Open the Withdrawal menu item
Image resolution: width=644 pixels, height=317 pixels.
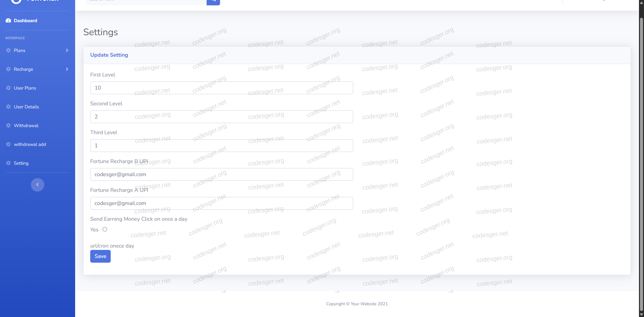click(26, 125)
